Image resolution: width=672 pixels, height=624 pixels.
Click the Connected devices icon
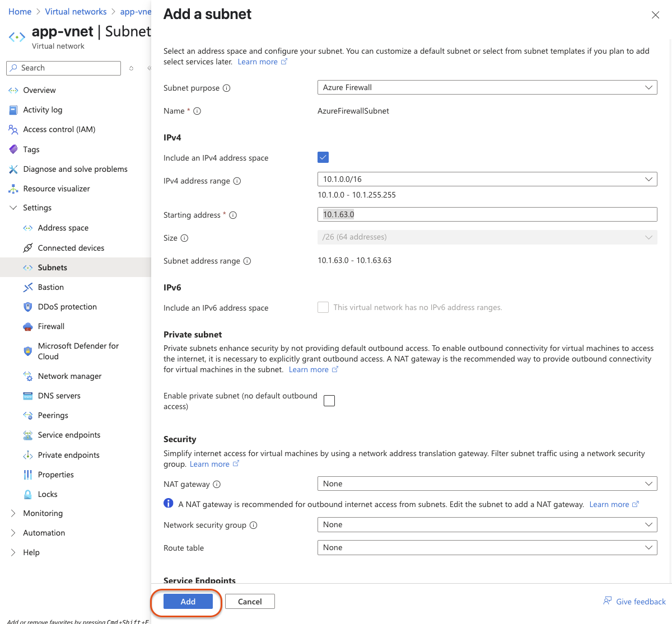click(27, 248)
